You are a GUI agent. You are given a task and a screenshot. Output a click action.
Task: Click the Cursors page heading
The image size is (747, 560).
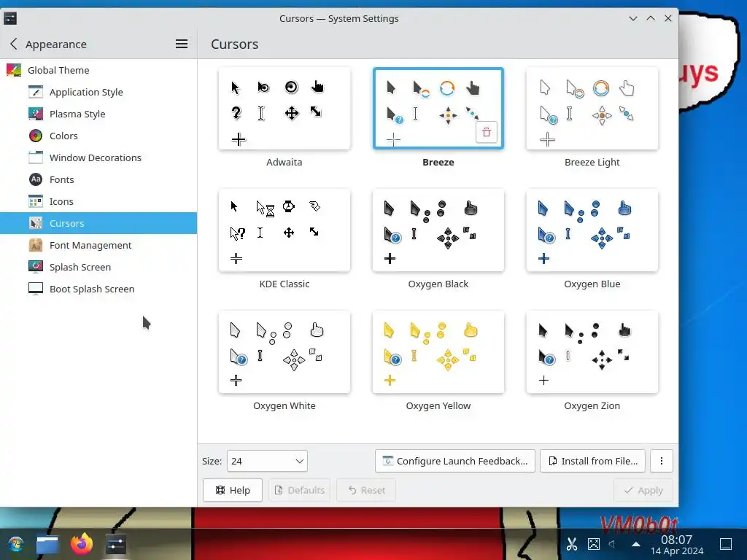click(234, 44)
